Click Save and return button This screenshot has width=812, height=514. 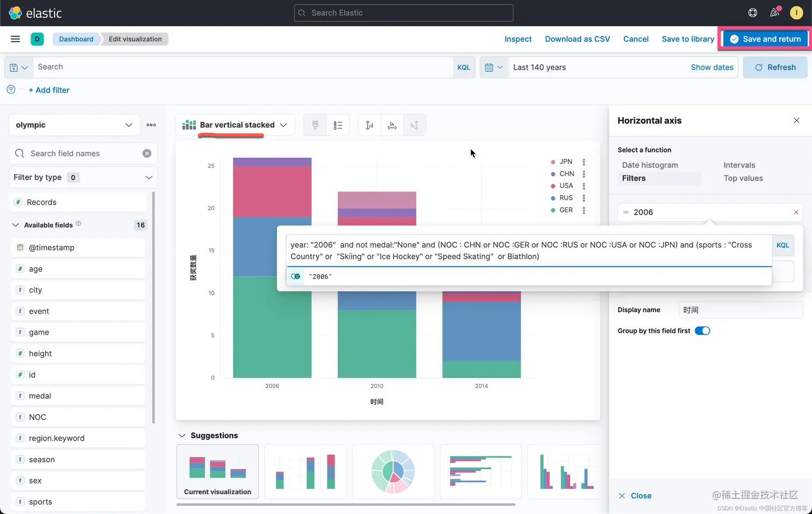pyautogui.click(x=765, y=39)
